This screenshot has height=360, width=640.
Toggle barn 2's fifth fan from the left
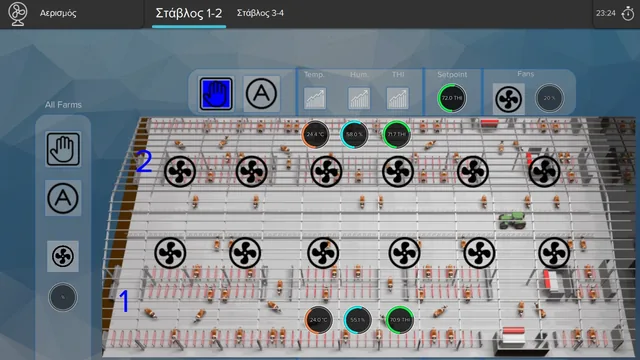473,171
